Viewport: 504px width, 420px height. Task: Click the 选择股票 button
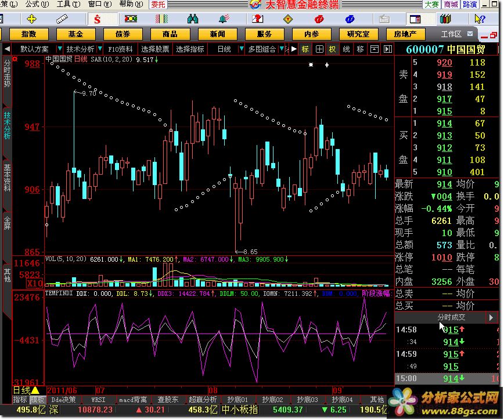(x=155, y=49)
